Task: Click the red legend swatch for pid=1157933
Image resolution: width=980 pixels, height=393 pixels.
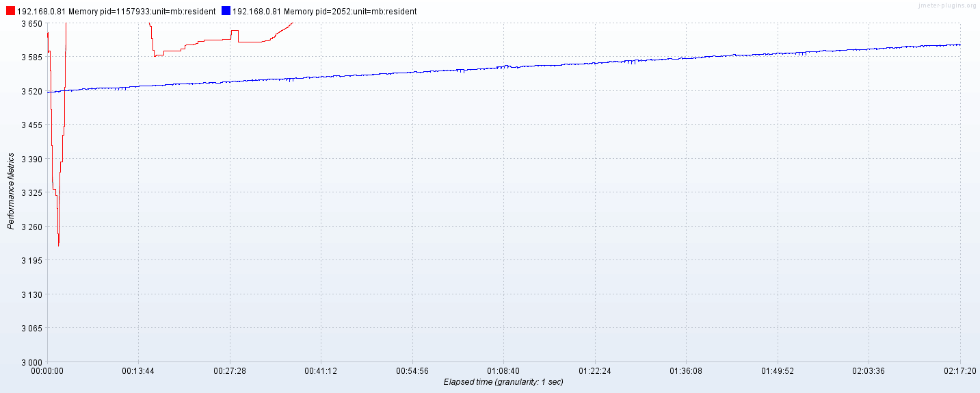Action: (10, 11)
